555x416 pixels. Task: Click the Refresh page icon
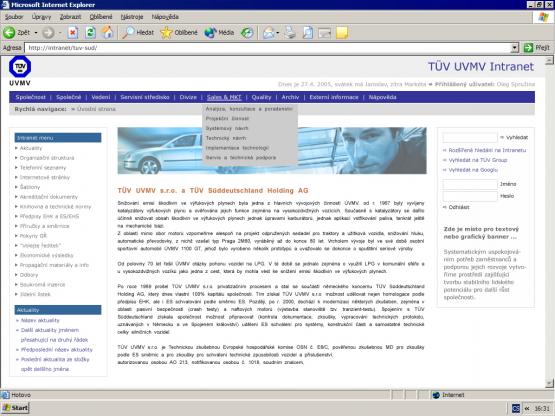coord(91,33)
